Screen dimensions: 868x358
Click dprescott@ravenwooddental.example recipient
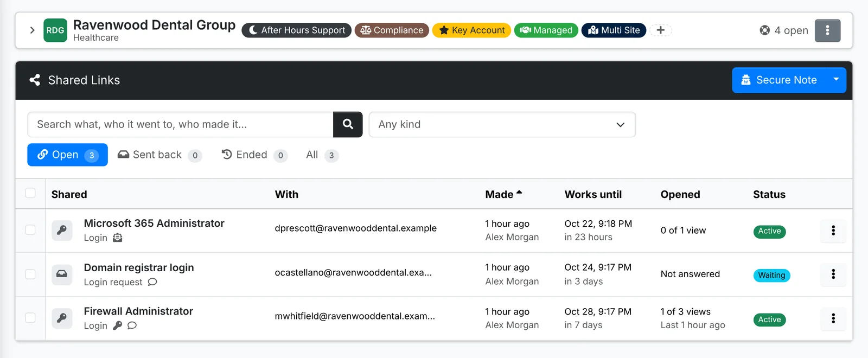(x=355, y=228)
